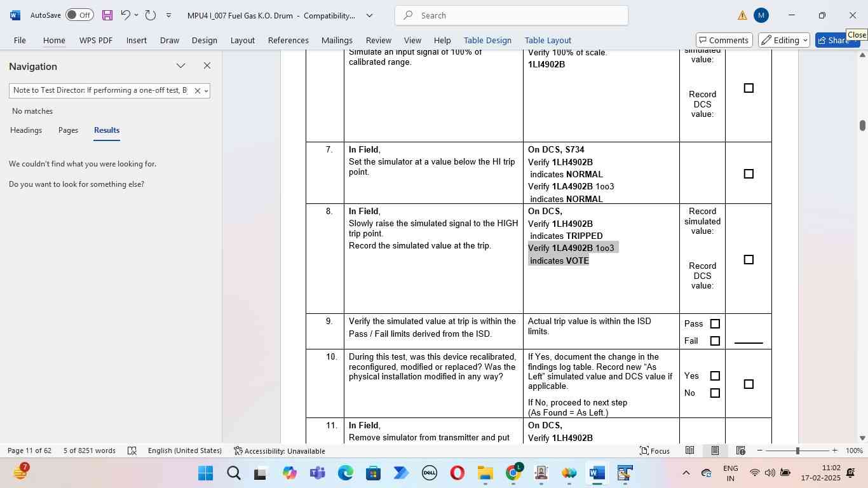Open Google Chrome from taskbar
The width and height of the screenshot is (868, 488).
click(x=513, y=473)
